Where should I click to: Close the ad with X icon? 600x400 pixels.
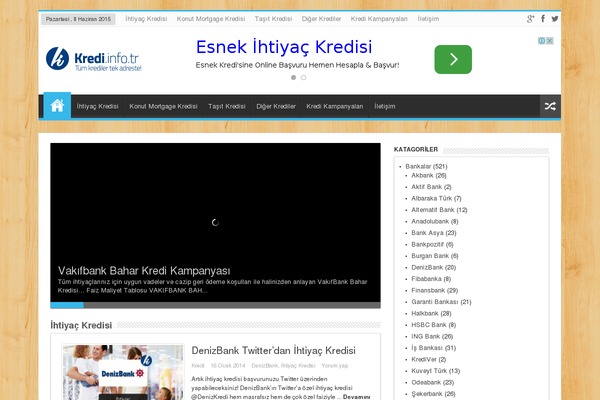point(549,41)
